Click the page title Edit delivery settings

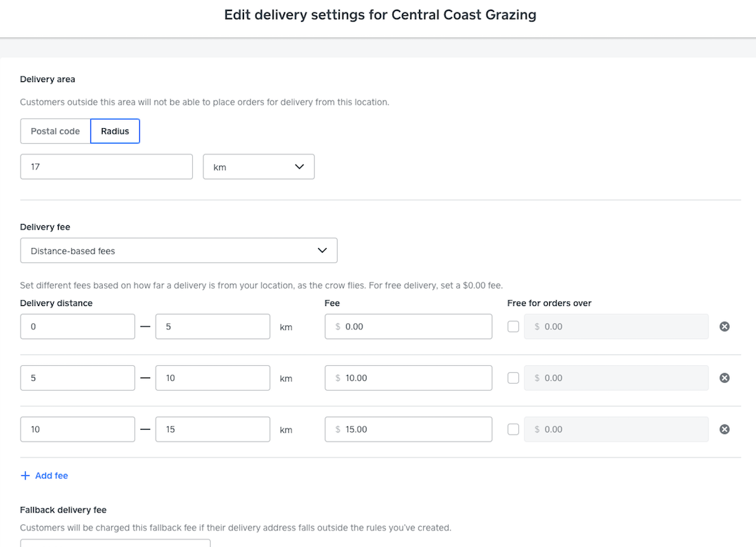click(380, 15)
